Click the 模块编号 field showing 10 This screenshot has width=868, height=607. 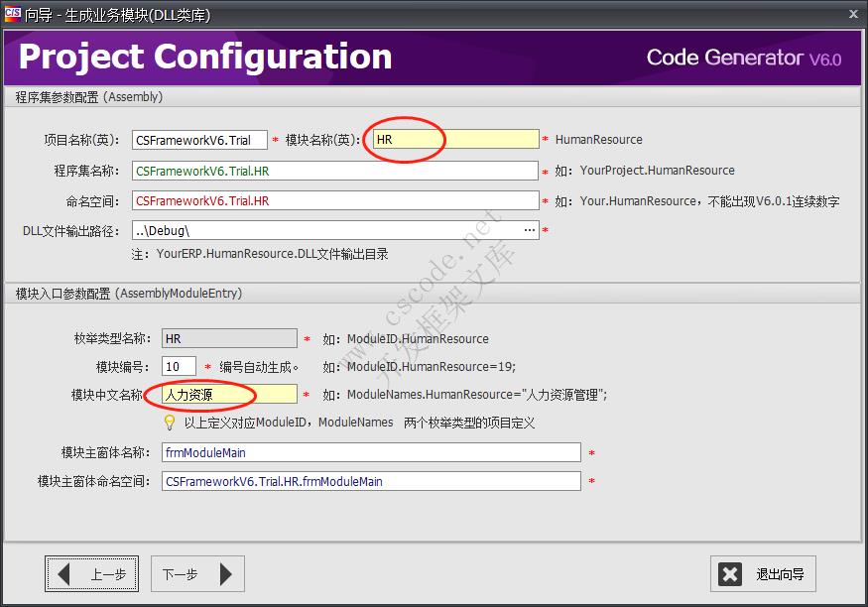(179, 364)
